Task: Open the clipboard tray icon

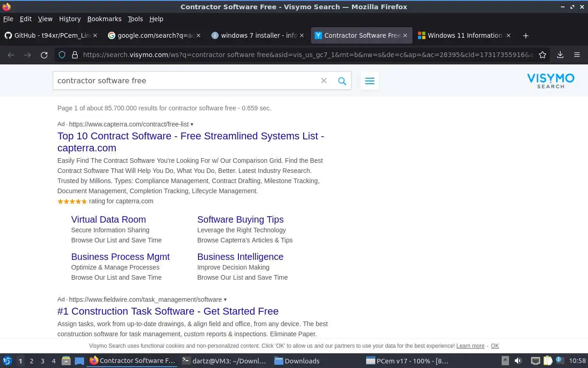Action: tap(548, 361)
